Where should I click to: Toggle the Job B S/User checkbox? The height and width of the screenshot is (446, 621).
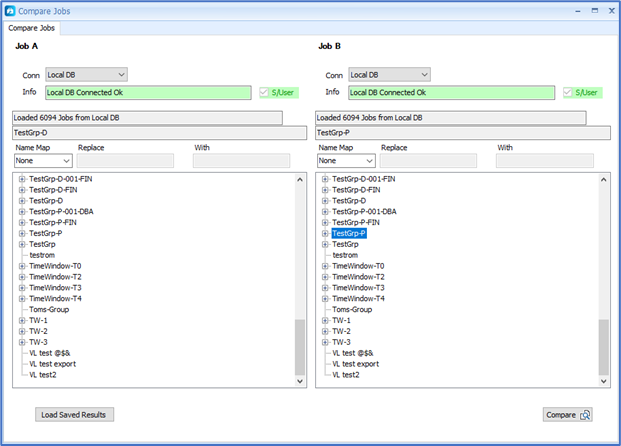pos(568,93)
